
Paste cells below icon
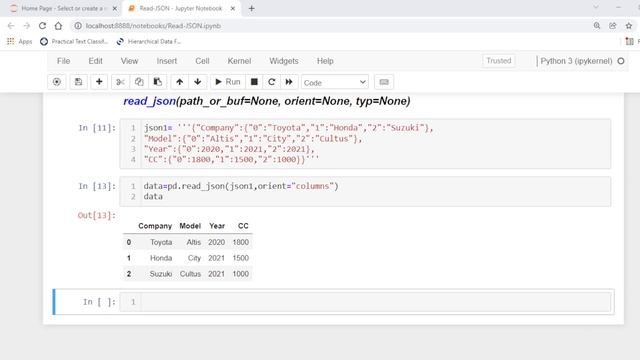click(158, 82)
